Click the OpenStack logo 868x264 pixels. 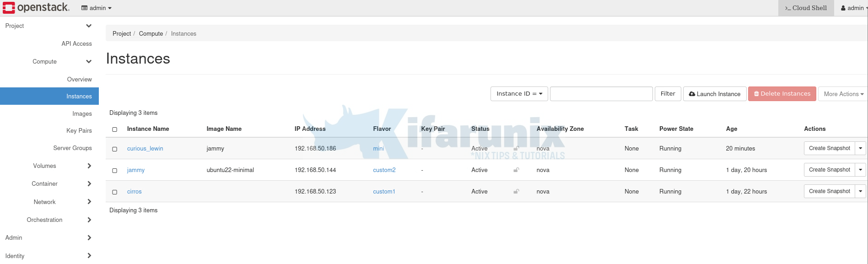click(36, 8)
